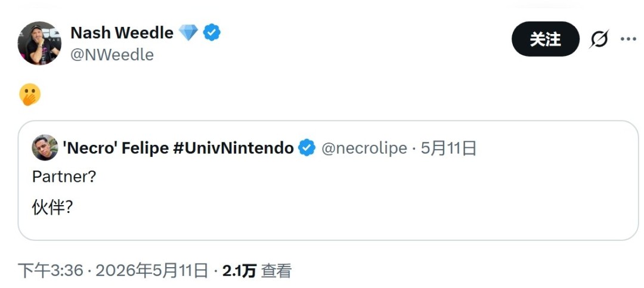
Task: Click the Nash Weedle display name
Action: click(x=122, y=32)
